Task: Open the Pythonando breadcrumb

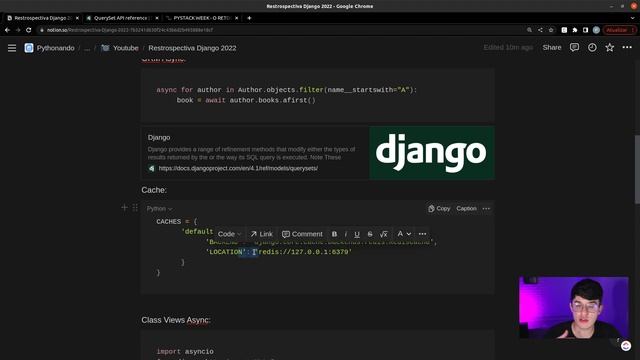Action: [56, 48]
